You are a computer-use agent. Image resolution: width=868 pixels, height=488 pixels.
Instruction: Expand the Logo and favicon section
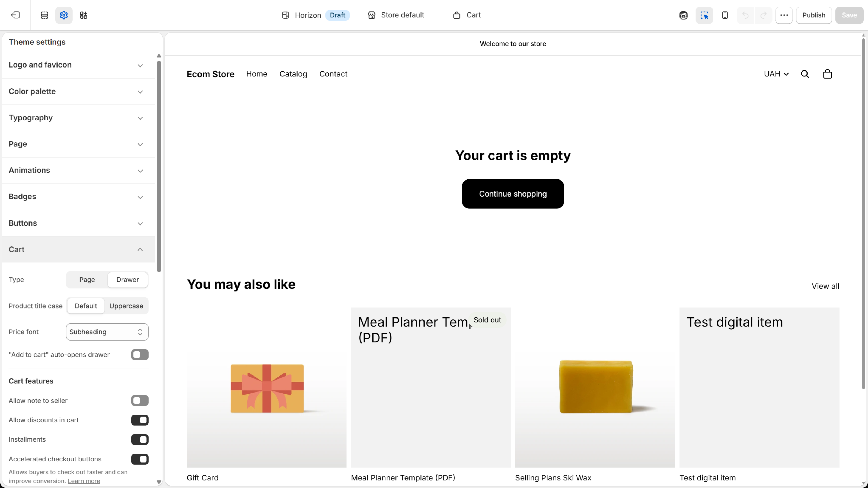click(x=78, y=65)
